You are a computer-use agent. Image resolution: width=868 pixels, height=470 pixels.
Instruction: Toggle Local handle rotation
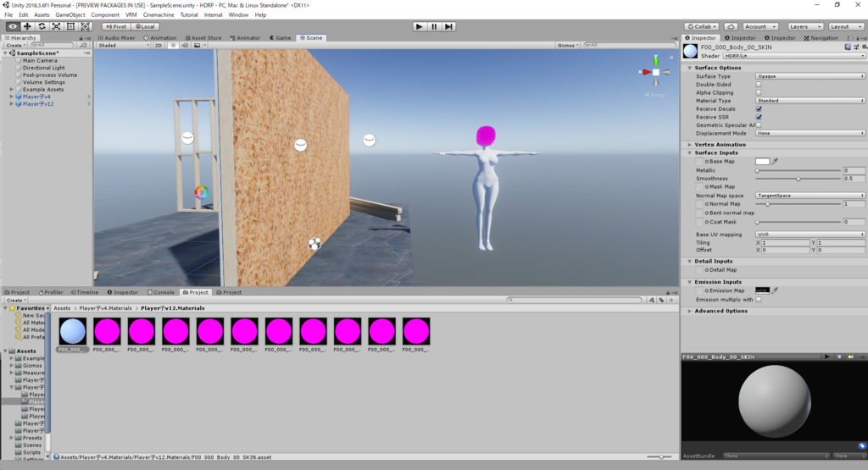(146, 26)
